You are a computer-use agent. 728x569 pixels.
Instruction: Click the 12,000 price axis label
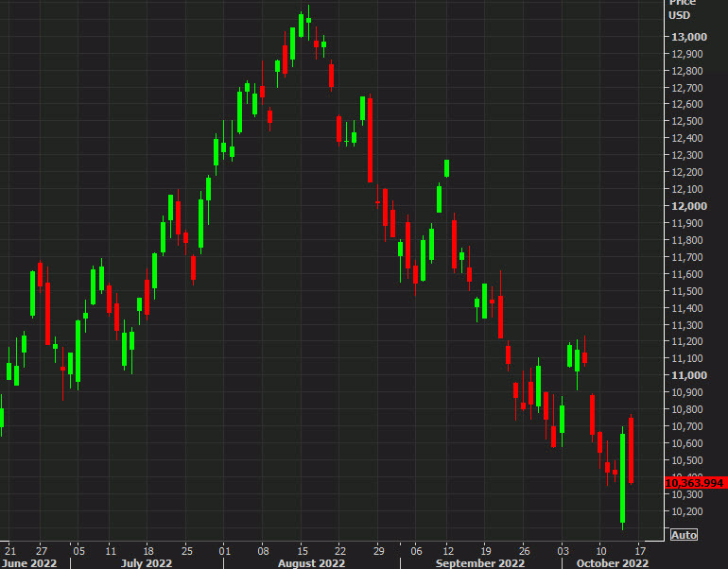pos(689,206)
